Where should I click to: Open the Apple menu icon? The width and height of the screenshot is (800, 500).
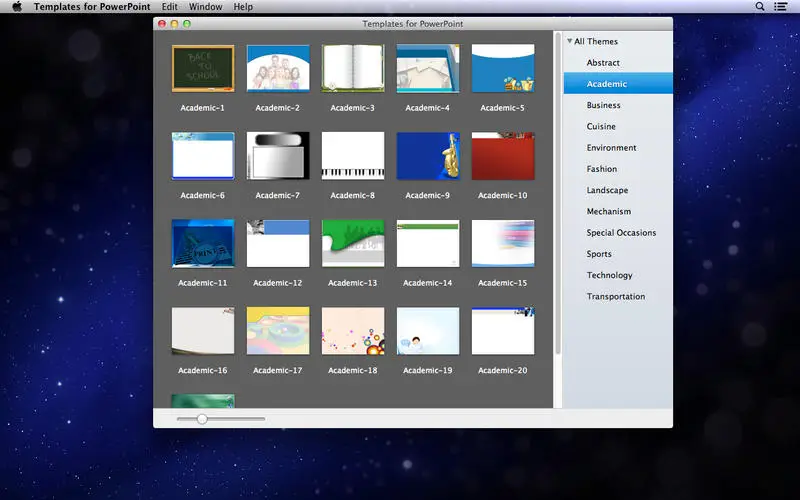[x=17, y=7]
